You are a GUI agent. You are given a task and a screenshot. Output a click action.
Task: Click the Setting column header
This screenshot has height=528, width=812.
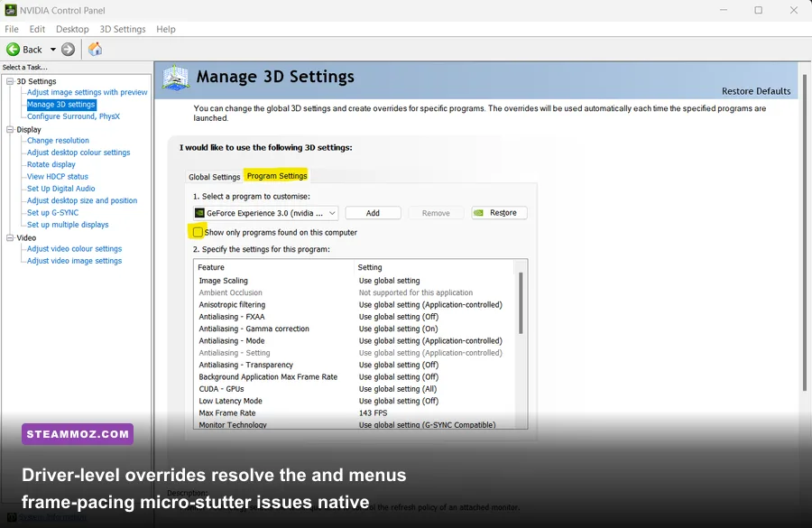coord(434,267)
